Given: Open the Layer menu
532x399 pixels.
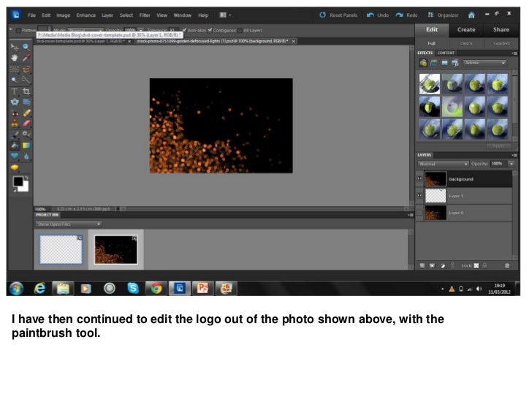Looking at the screenshot, I should point(107,15).
